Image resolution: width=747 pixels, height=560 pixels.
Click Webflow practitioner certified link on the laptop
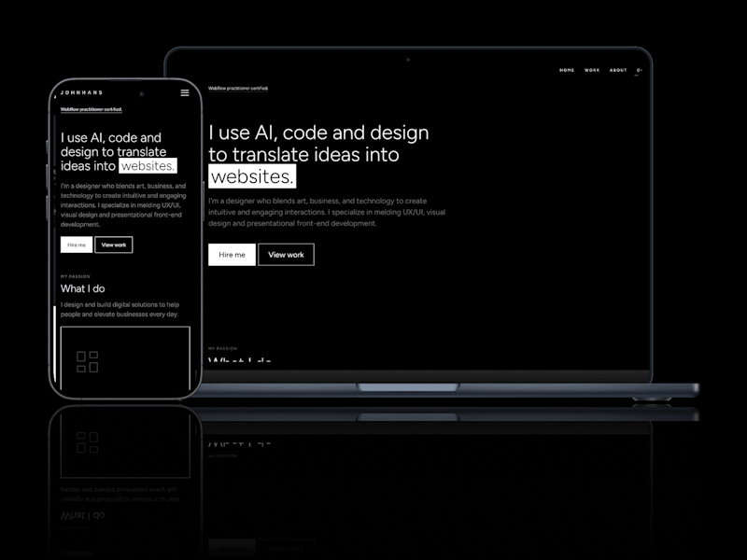(238, 89)
